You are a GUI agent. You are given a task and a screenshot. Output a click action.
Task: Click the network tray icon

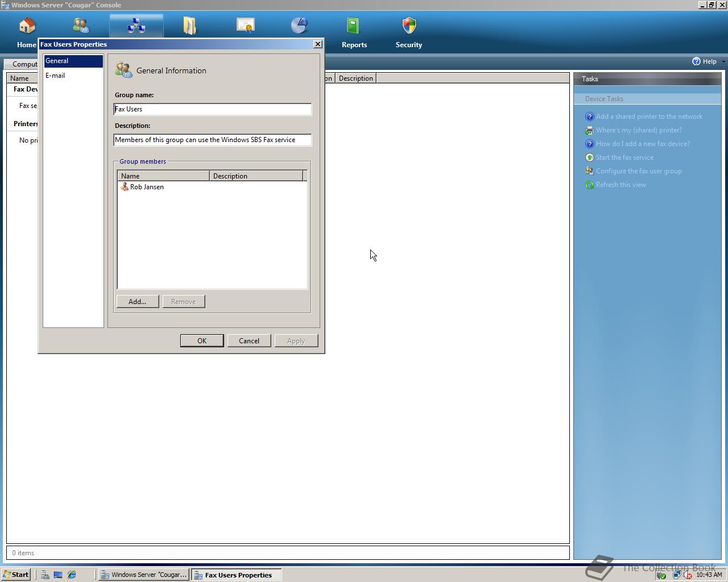coord(676,575)
